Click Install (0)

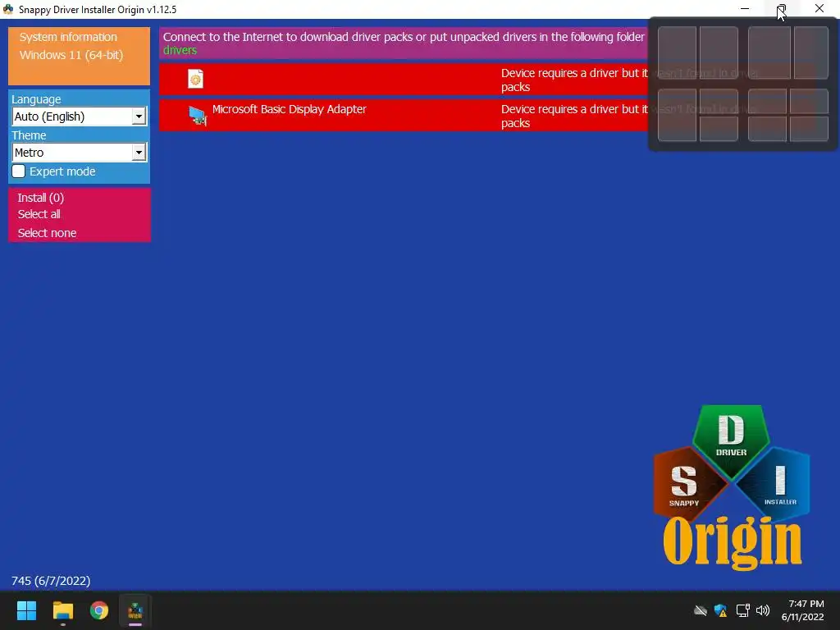pyautogui.click(x=41, y=198)
